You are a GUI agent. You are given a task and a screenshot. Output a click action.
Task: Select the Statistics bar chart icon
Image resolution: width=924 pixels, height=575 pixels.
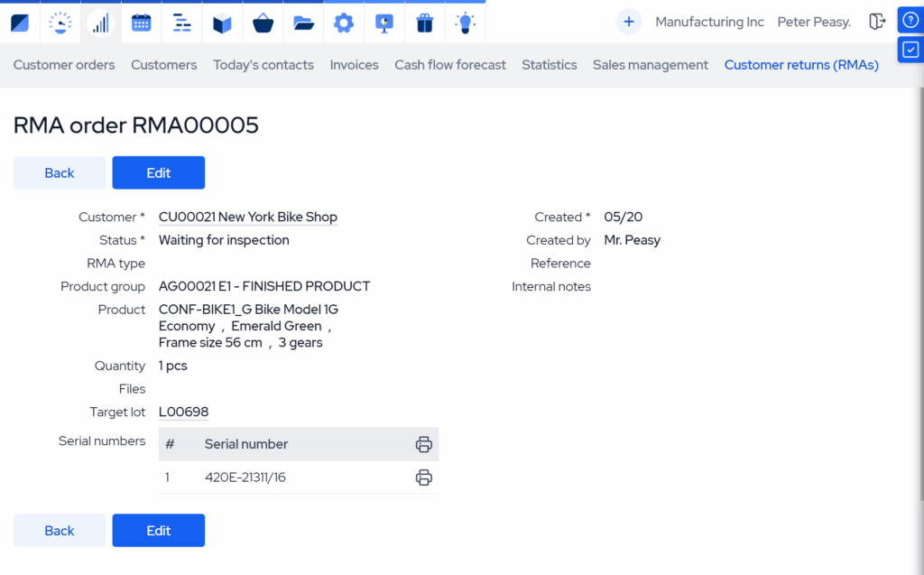(100, 22)
